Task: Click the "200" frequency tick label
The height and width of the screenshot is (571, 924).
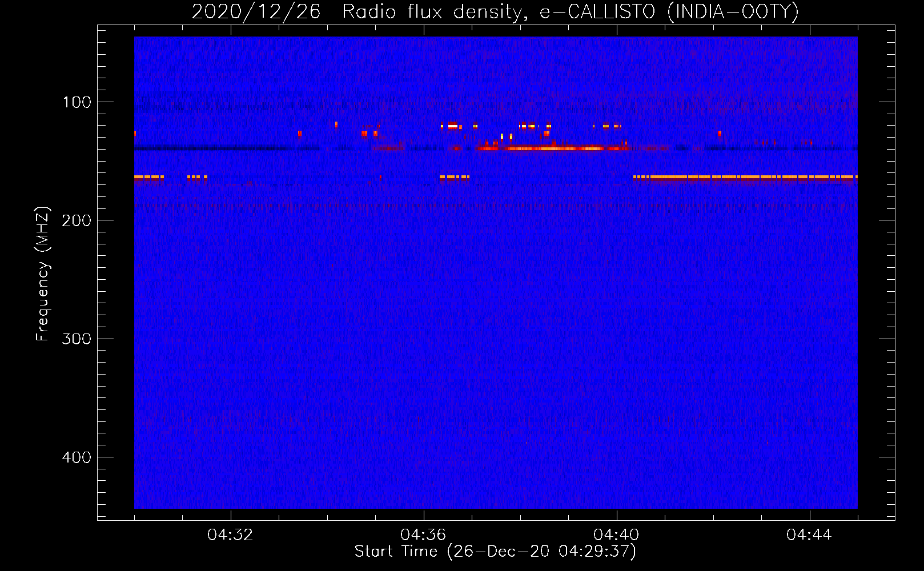Action: 77,220
